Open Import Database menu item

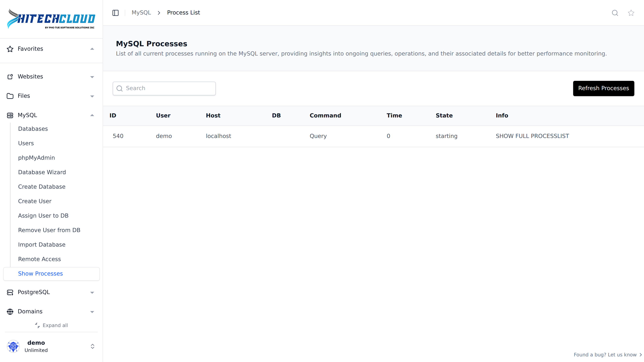click(42, 245)
